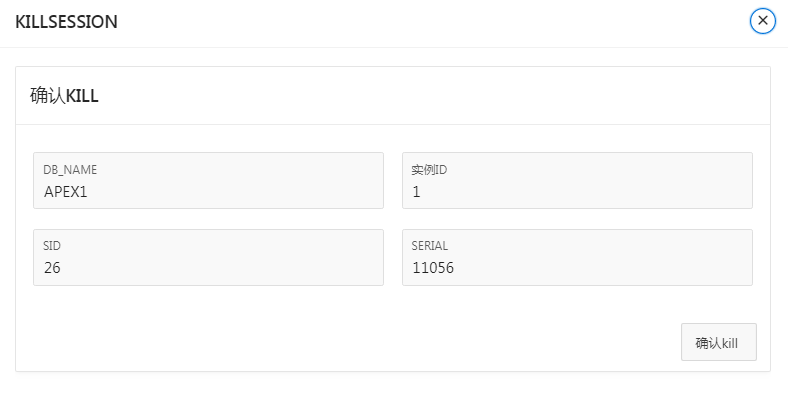Screen dimensions: 788x401
Task: Click the APEX1 value text
Action: click(x=66, y=191)
